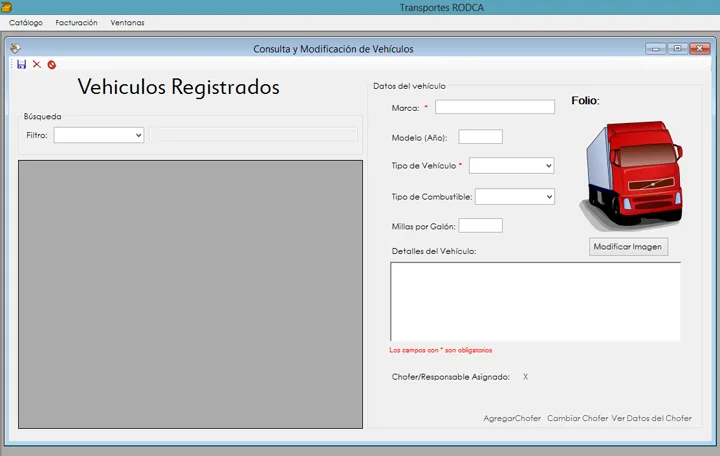Open the Tipo de Vehículo combo box
This screenshot has height=456, width=720.
(x=512, y=165)
